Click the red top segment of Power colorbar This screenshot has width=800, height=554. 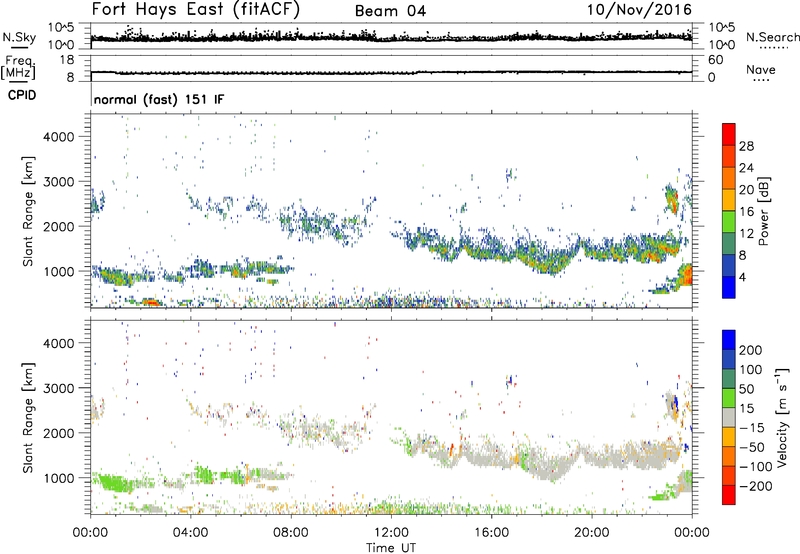[x=729, y=134]
